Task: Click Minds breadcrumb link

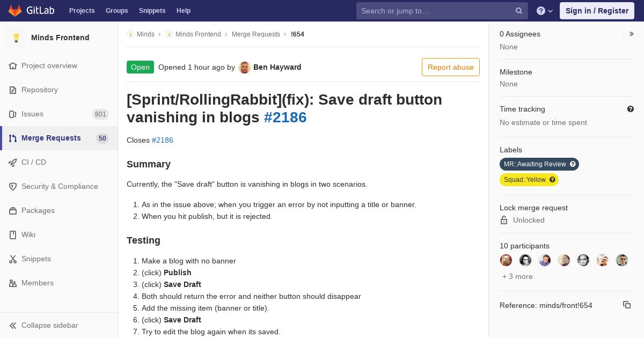Action: [145, 34]
